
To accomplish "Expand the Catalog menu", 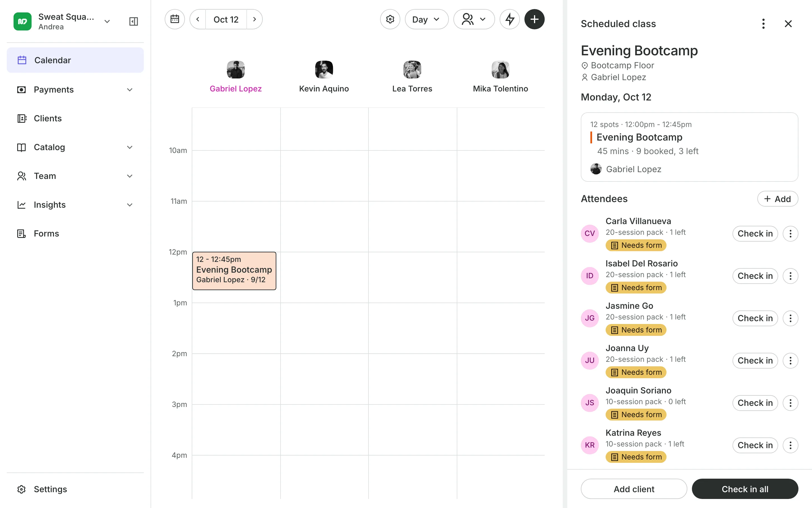I will click(x=75, y=147).
